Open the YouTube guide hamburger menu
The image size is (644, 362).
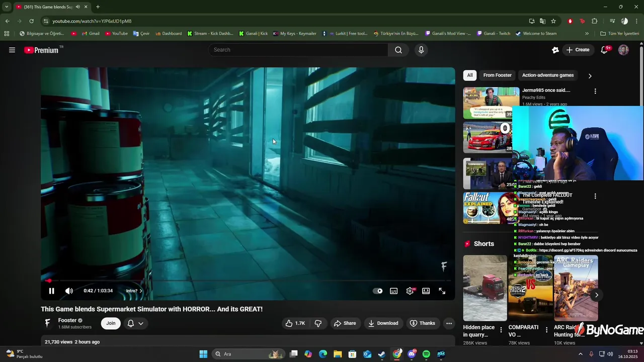tap(12, 50)
